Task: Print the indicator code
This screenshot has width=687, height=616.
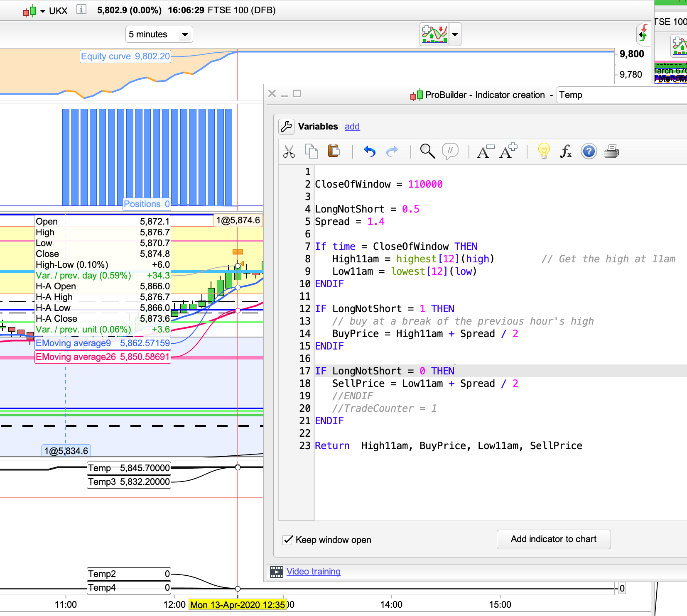Action: click(x=611, y=152)
